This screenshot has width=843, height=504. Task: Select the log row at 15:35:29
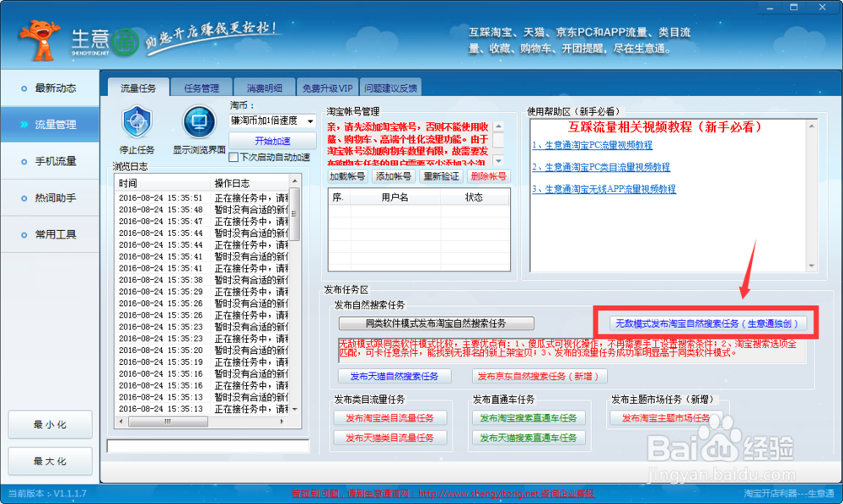(202, 292)
